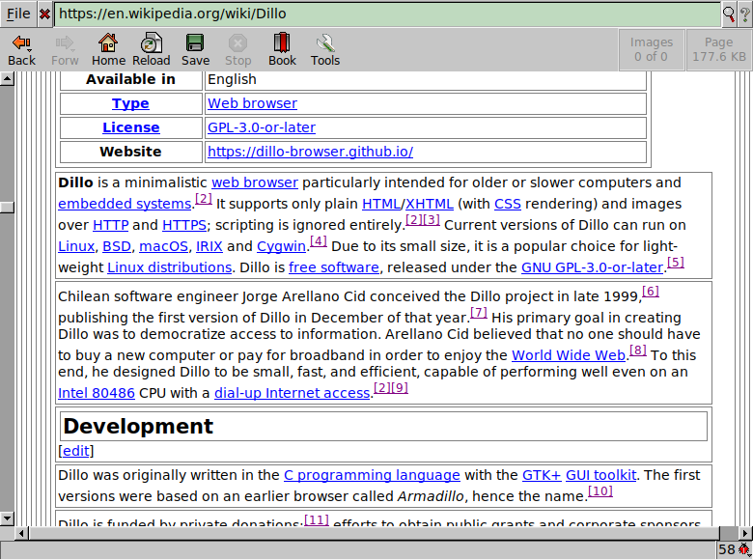753x560 pixels.
Task: Follow the GTK+ link
Action: [x=542, y=474]
